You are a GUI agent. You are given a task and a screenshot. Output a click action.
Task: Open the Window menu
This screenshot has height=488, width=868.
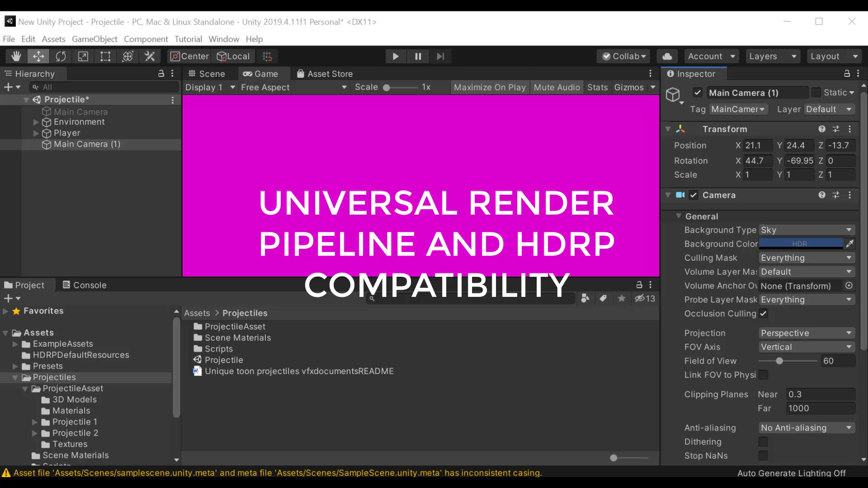(x=224, y=39)
